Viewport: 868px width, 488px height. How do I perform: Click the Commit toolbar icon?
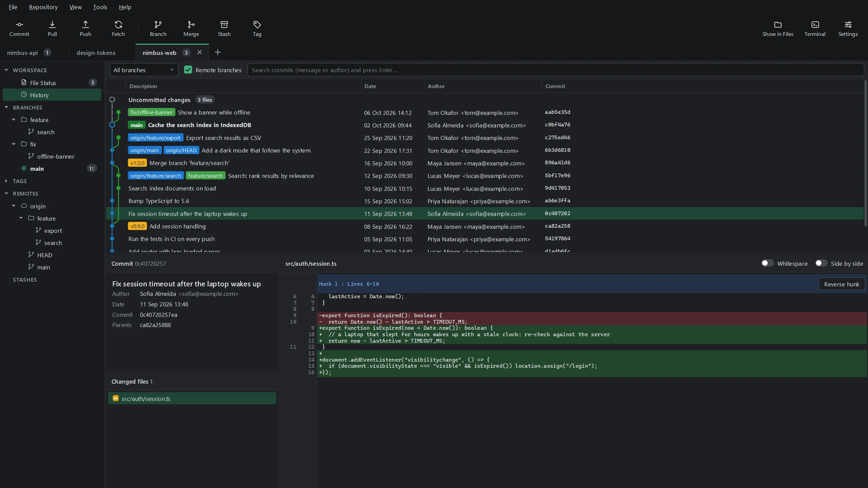click(19, 28)
